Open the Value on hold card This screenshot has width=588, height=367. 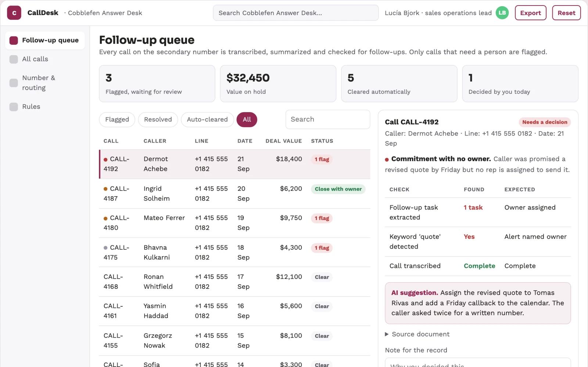coord(278,84)
